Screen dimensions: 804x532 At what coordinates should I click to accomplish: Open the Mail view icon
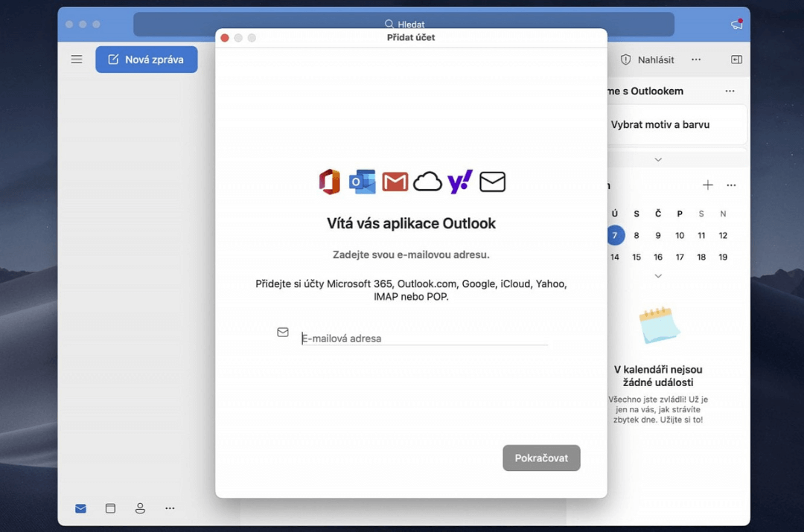pyautogui.click(x=80, y=508)
